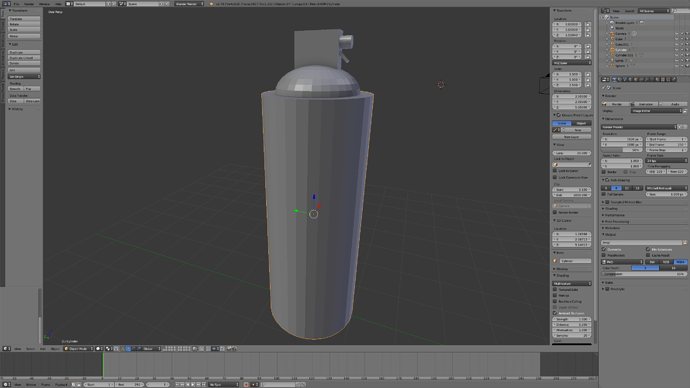The width and height of the screenshot is (690, 388).
Task: Toggle the Anti-Aliasing panel checkbox
Action: (x=607, y=180)
